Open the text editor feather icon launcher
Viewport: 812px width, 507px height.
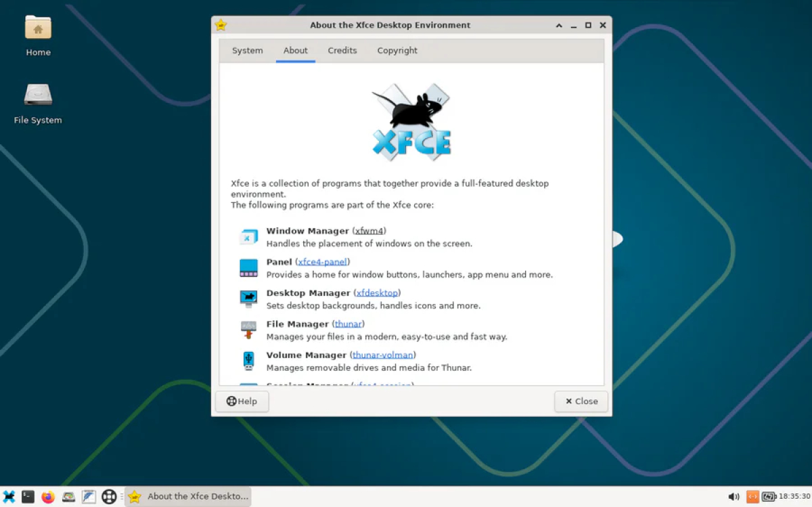point(89,497)
